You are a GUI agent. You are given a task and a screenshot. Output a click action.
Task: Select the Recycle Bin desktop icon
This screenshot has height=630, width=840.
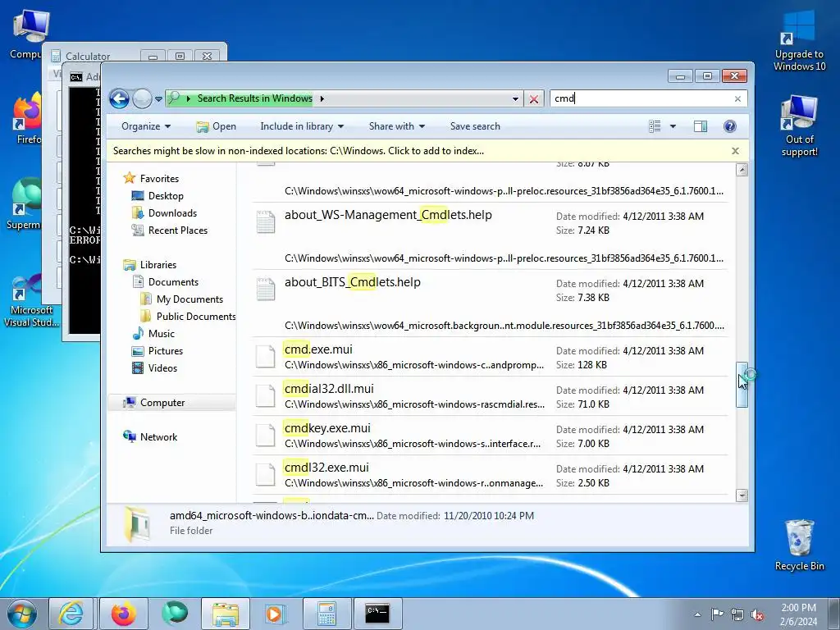click(799, 545)
